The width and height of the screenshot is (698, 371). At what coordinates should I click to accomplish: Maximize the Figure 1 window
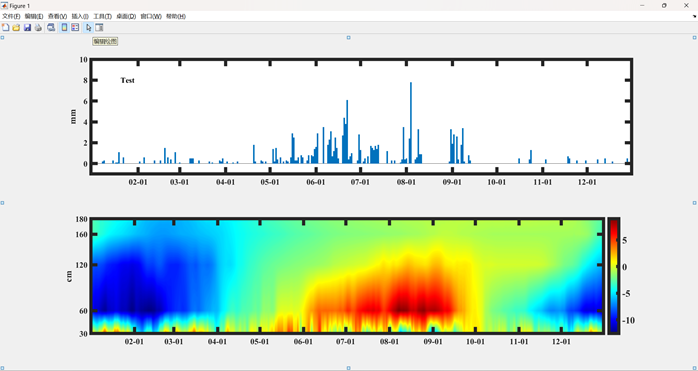664,5
